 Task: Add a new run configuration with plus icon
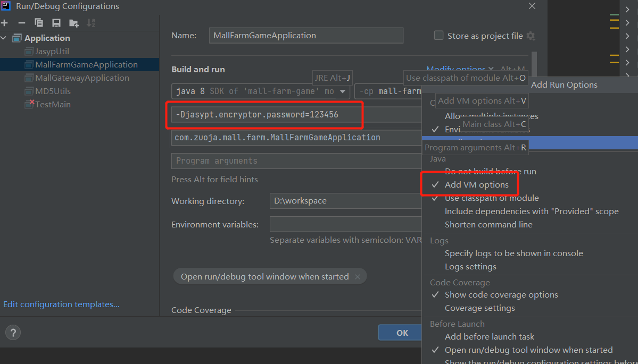4,23
